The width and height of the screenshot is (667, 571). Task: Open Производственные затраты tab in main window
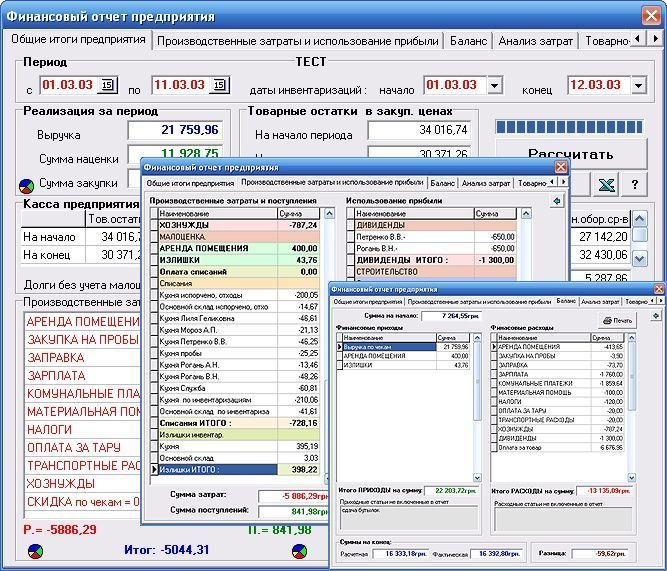pyautogui.click(x=298, y=41)
